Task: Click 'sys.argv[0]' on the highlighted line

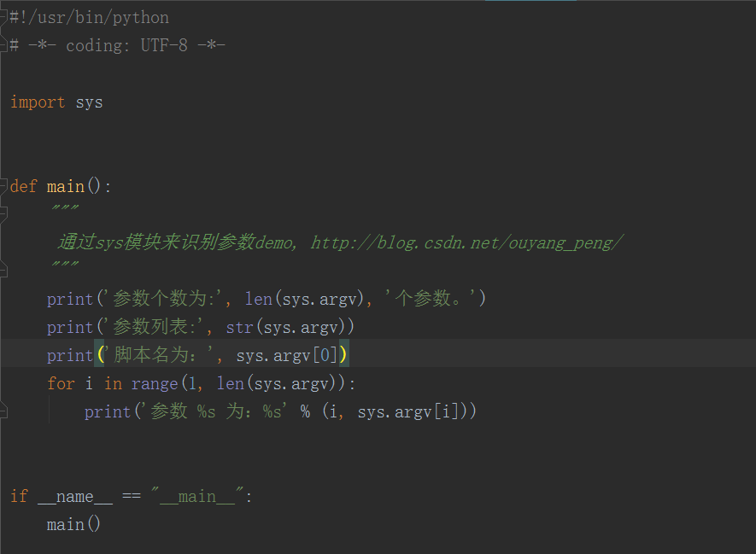Action: pyautogui.click(x=286, y=355)
